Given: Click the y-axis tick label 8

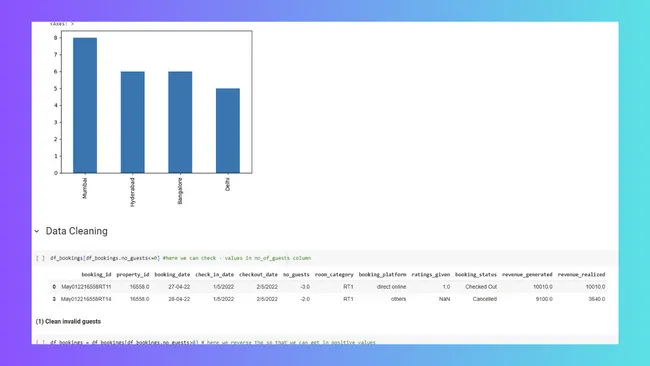Looking at the screenshot, I should pyautogui.click(x=56, y=38).
